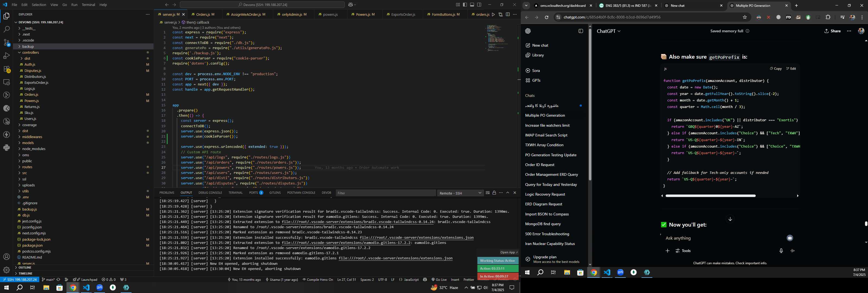
Task: Open the Selection menu
Action: pos(39,5)
